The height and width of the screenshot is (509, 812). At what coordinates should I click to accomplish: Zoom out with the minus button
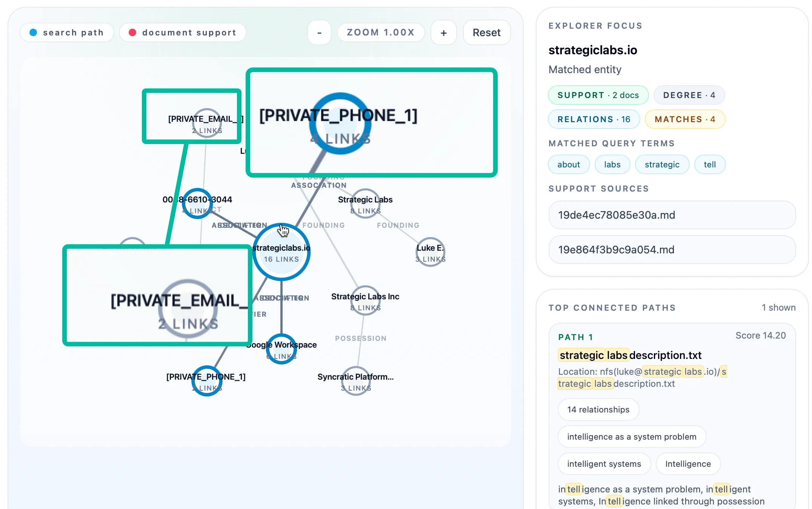319,32
